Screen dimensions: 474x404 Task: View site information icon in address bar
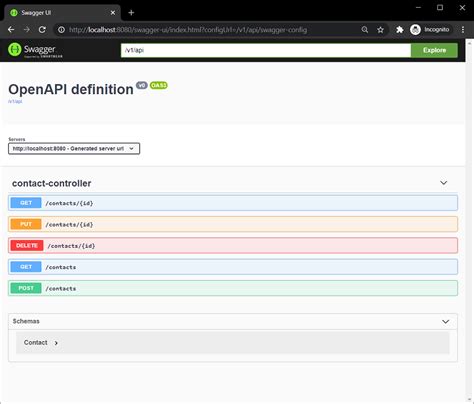[x=61, y=30]
